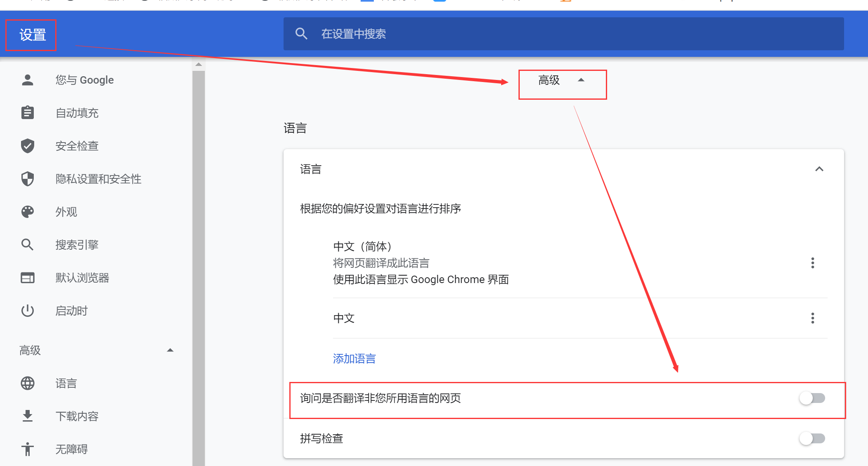Open 外观 settings section
Screen dimensions: 868x466
[x=66, y=212]
